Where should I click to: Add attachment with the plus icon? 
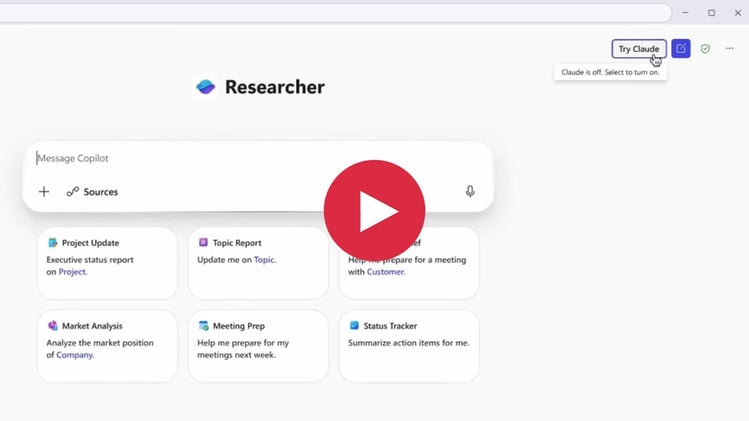44,192
